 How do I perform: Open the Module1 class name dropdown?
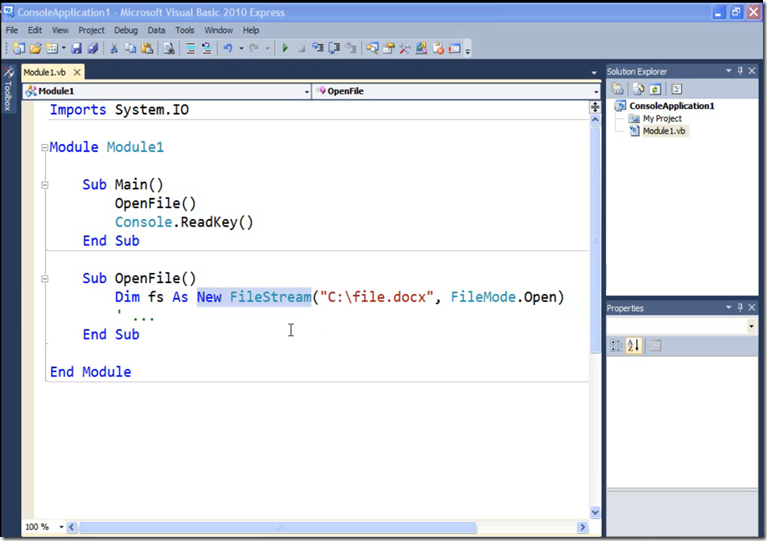click(307, 91)
